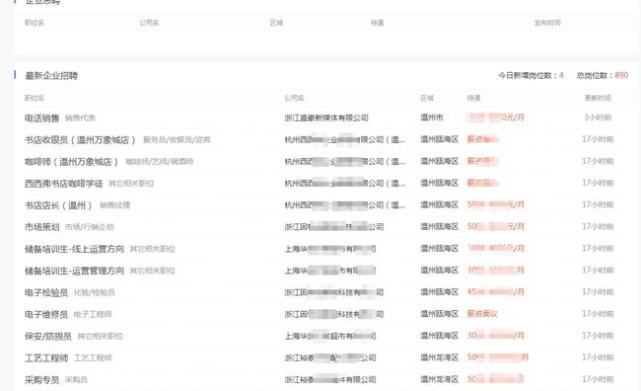Image resolution: width=641 pixels, height=391 pixels.
Task: Click the 总岗位数 count number
Action: [x=621, y=75]
